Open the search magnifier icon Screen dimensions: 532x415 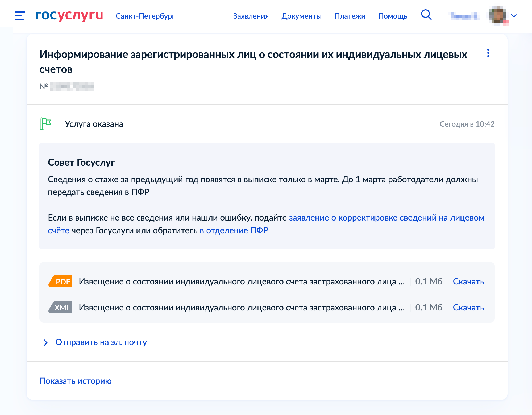426,15
